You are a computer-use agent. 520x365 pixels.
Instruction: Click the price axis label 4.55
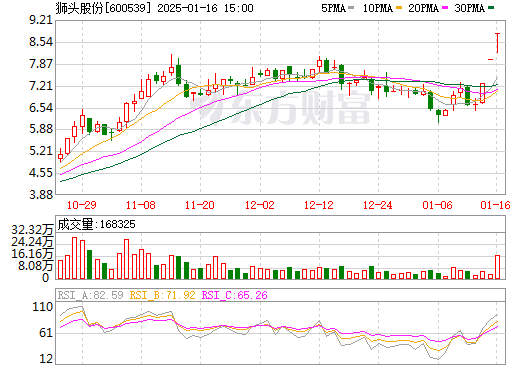41,173
